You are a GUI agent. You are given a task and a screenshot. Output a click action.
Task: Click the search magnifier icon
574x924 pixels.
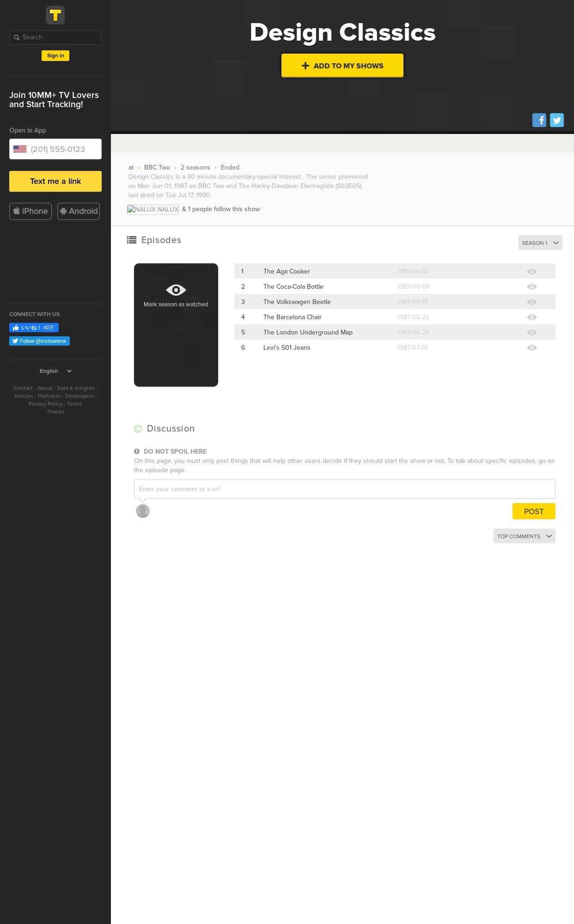point(17,37)
